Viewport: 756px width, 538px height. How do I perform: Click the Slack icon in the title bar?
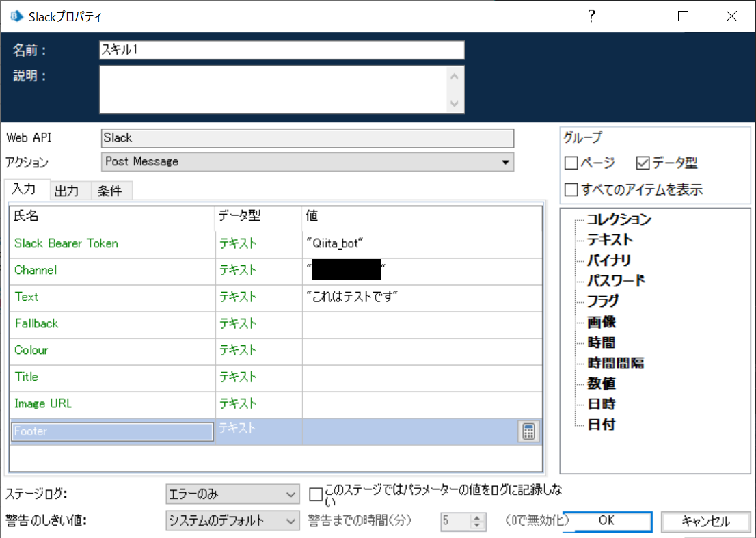pyautogui.click(x=15, y=15)
